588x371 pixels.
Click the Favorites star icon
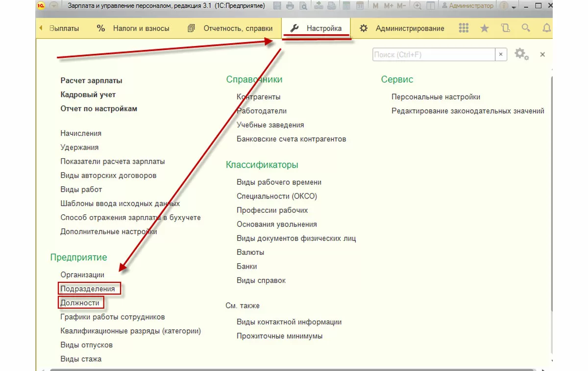point(485,28)
